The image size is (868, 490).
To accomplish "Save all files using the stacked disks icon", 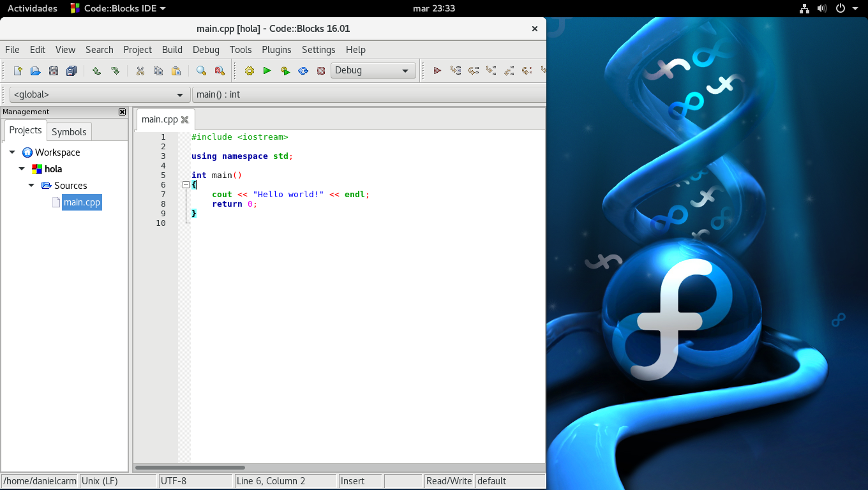I will point(71,70).
